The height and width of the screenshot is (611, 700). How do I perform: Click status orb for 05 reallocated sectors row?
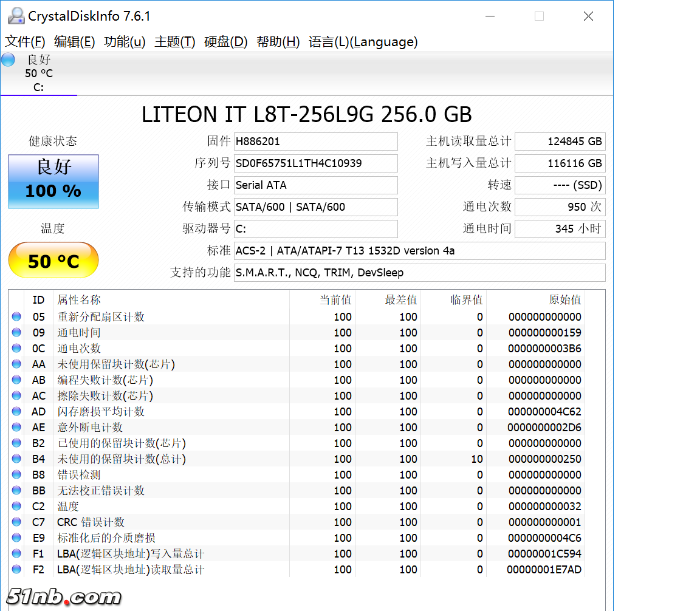click(16, 316)
